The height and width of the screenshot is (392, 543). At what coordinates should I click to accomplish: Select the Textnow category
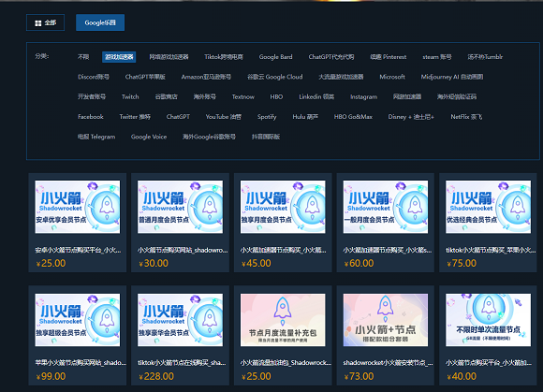pos(243,97)
